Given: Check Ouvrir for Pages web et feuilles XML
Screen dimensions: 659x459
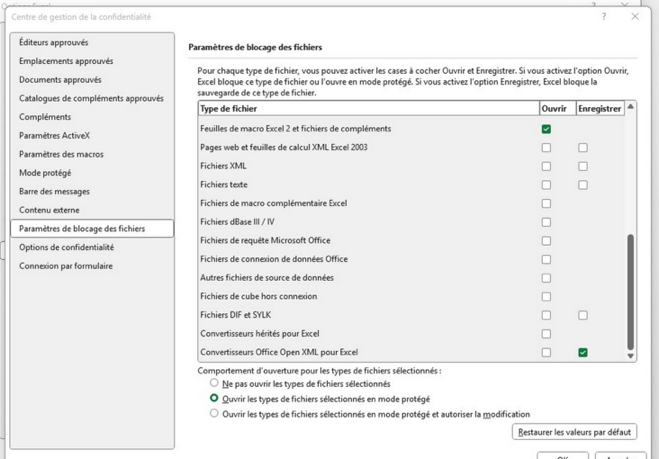Looking at the screenshot, I should click(546, 148).
